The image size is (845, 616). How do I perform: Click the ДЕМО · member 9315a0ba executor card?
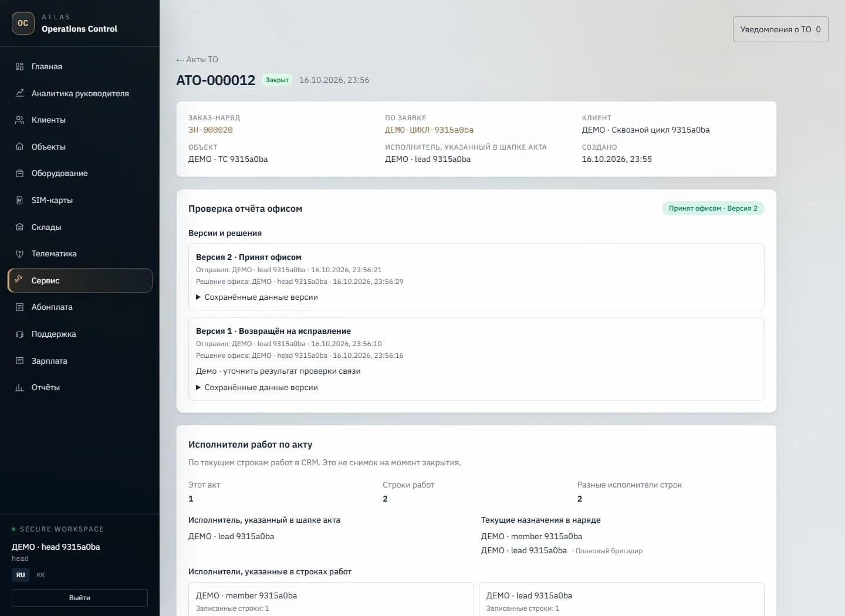331,599
